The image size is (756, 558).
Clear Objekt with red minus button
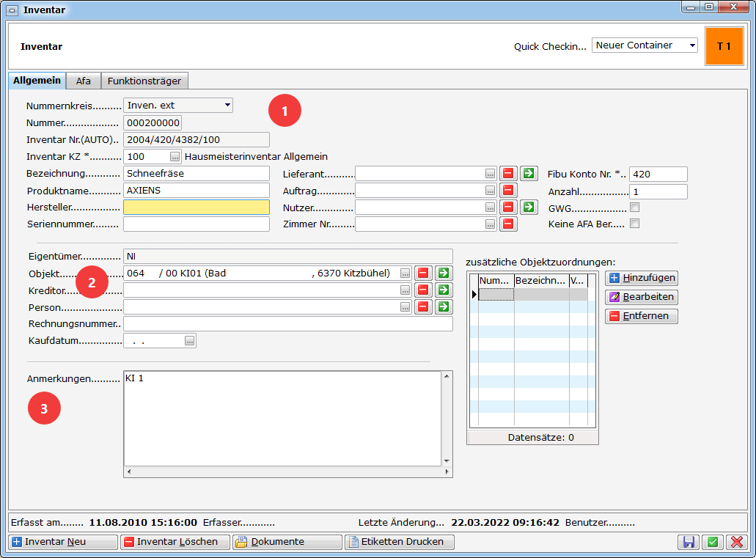click(x=423, y=273)
